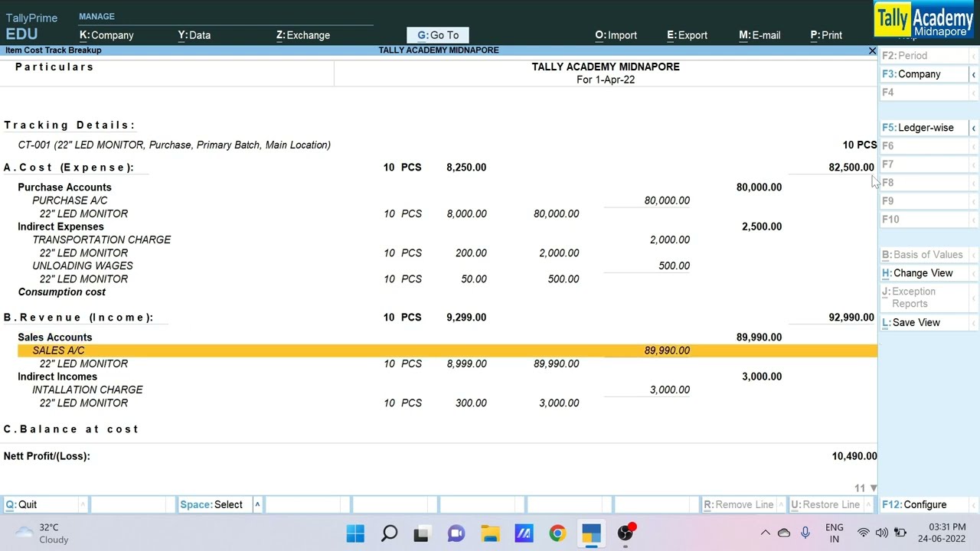The image size is (980, 551).
Task: Open File Explorer from taskbar
Action: point(490,533)
